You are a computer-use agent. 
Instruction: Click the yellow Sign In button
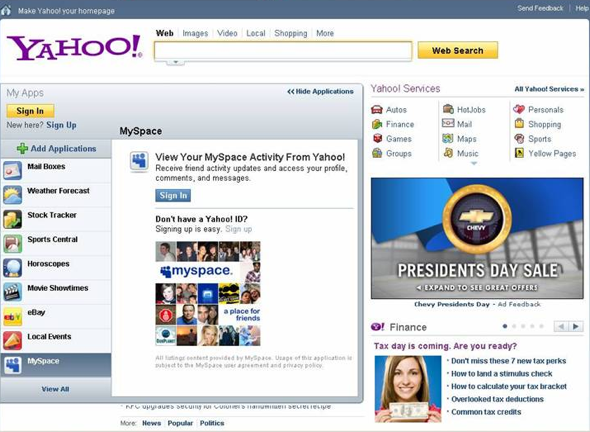click(30, 111)
